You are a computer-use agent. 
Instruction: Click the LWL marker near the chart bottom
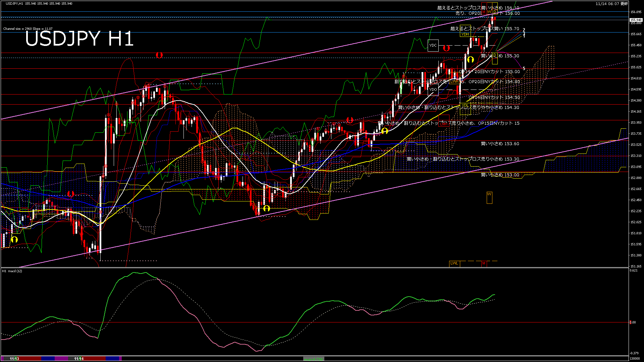454,263
